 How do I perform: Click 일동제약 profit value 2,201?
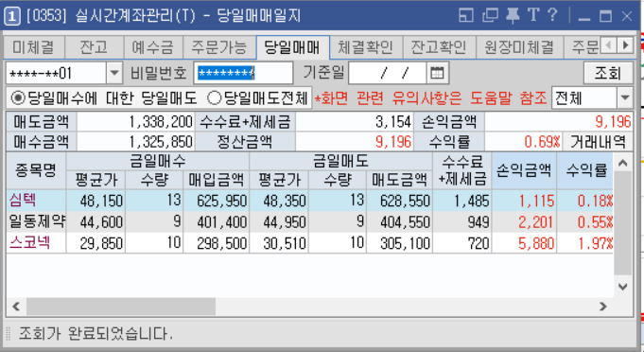click(536, 222)
